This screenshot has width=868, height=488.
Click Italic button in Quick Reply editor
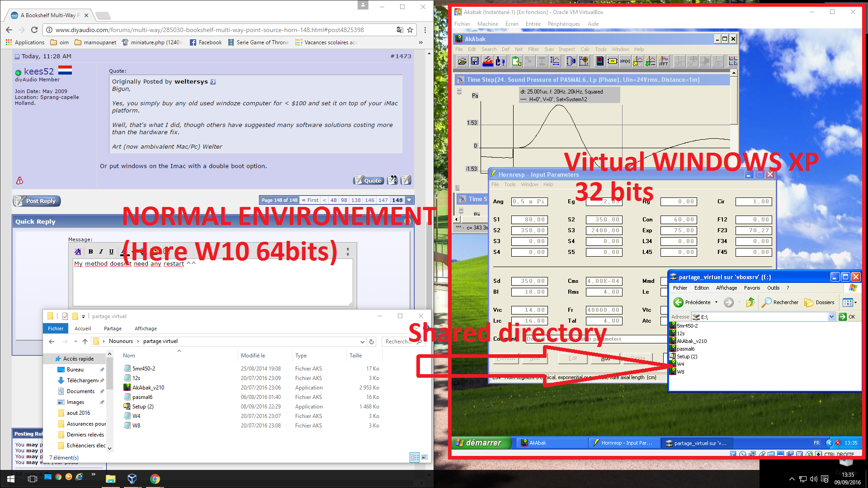pyautogui.click(x=101, y=252)
